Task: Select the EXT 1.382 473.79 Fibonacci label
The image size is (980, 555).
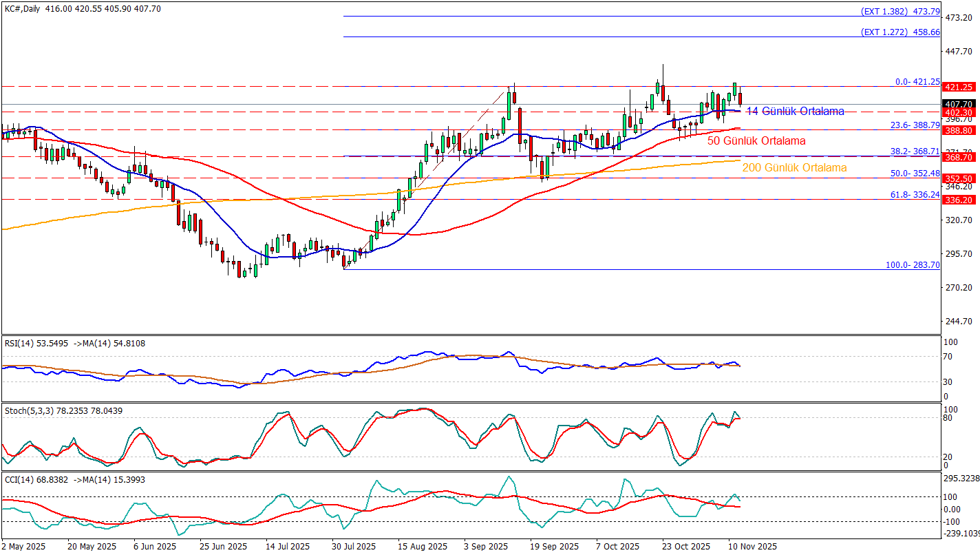Action: (900, 11)
